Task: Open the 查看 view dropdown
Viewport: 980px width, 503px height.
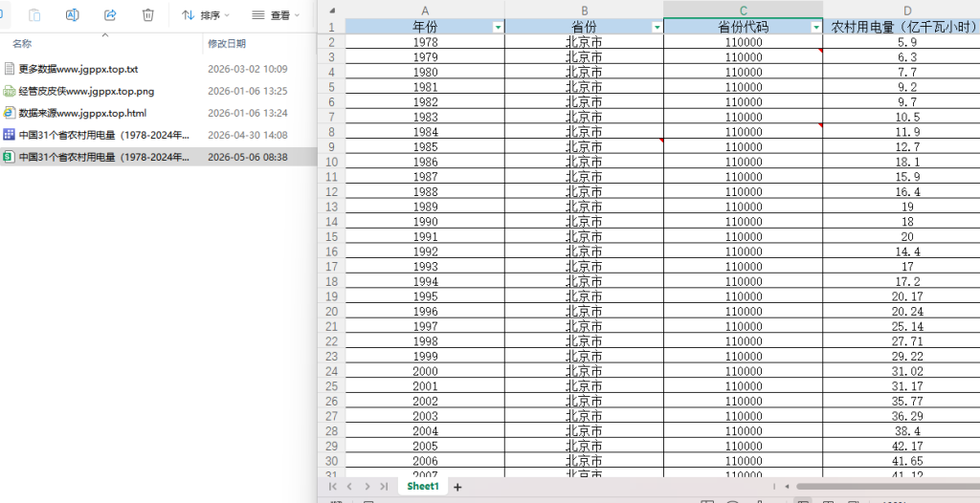Action: [276, 15]
